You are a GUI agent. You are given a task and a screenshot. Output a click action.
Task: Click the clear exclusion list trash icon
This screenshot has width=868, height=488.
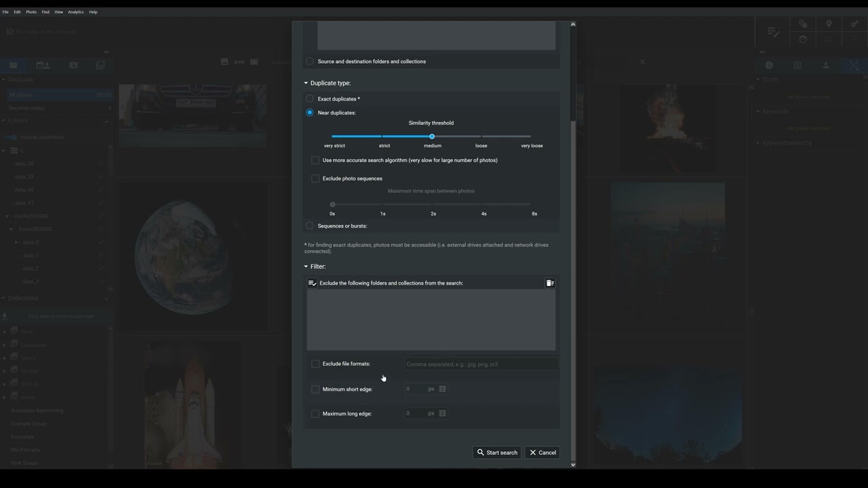click(x=550, y=283)
